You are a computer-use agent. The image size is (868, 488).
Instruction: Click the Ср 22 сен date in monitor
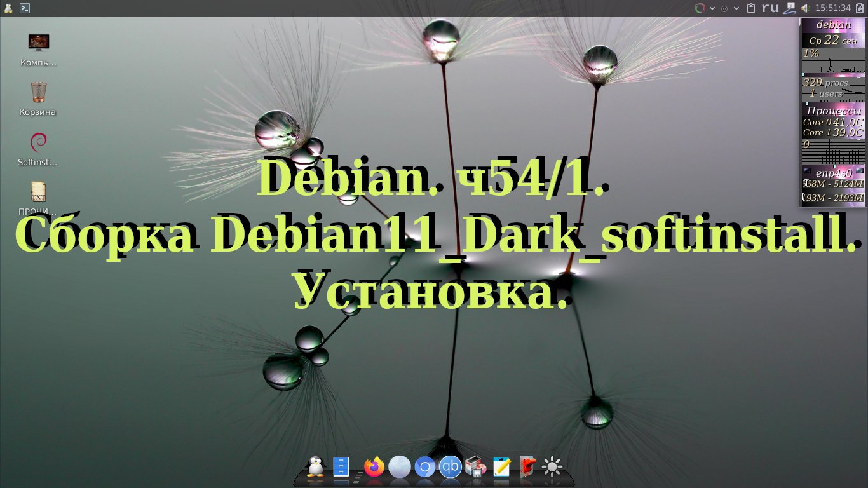[833, 39]
